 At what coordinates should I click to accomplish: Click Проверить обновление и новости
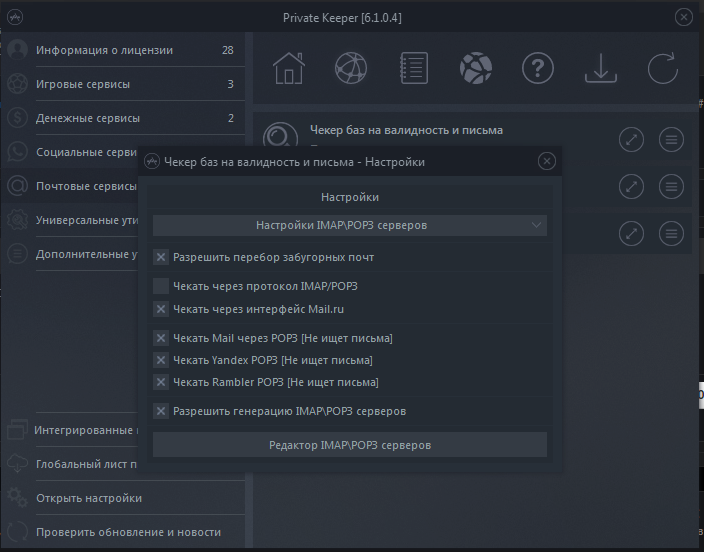128,532
